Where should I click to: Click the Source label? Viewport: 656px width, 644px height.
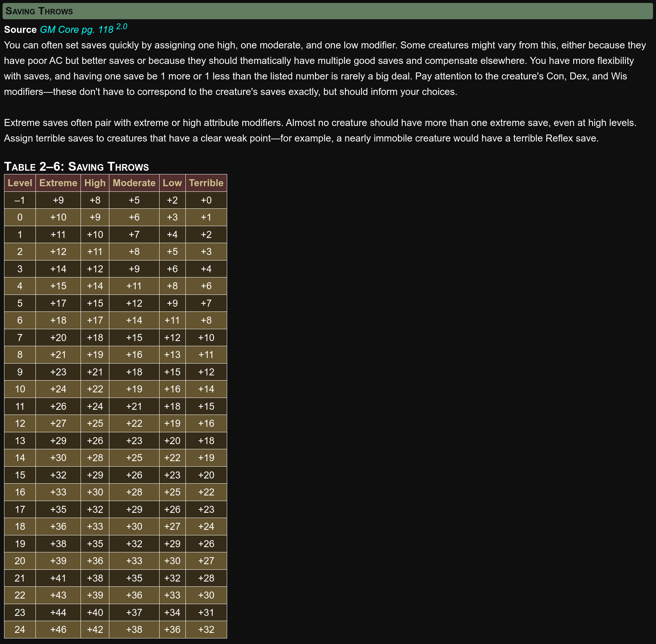[x=20, y=30]
